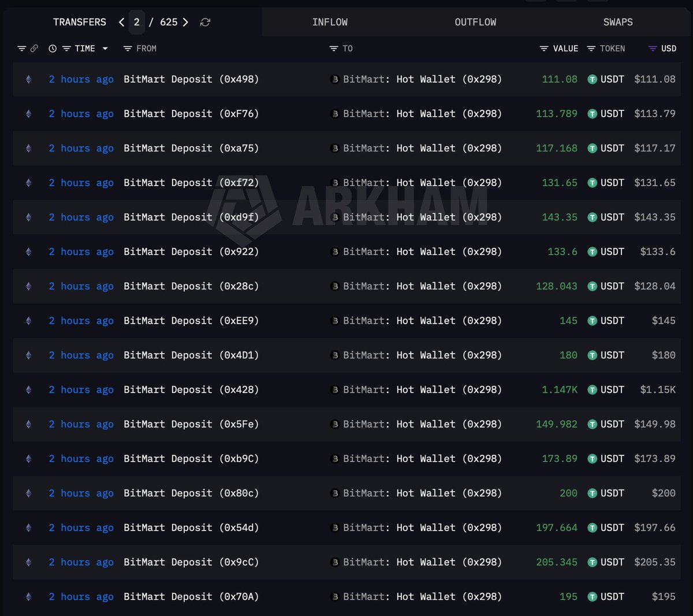Click USDT label on 200 row
Image resolution: width=693 pixels, height=616 pixels.
[x=612, y=493]
